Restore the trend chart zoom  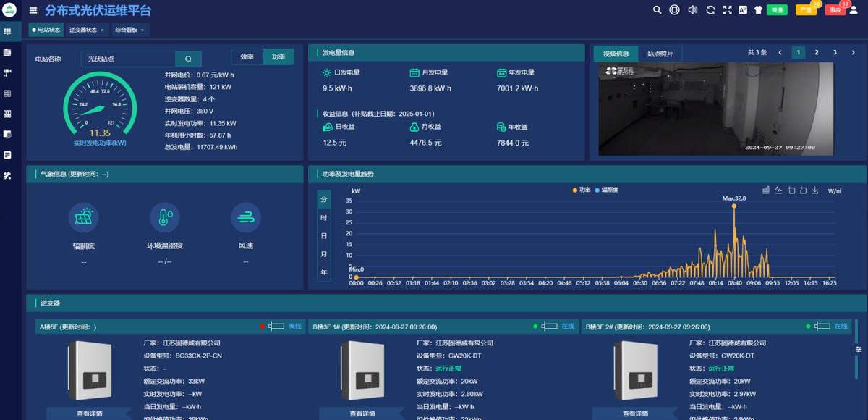click(803, 190)
